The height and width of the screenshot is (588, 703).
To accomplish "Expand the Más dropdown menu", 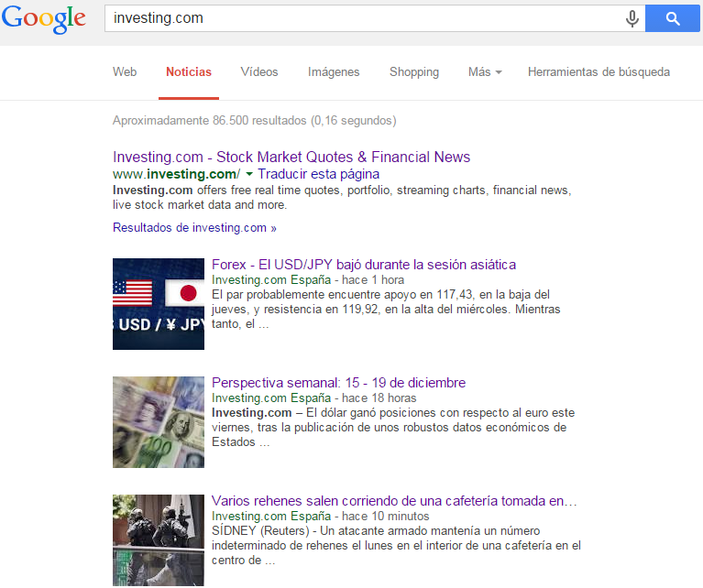I will pos(485,71).
